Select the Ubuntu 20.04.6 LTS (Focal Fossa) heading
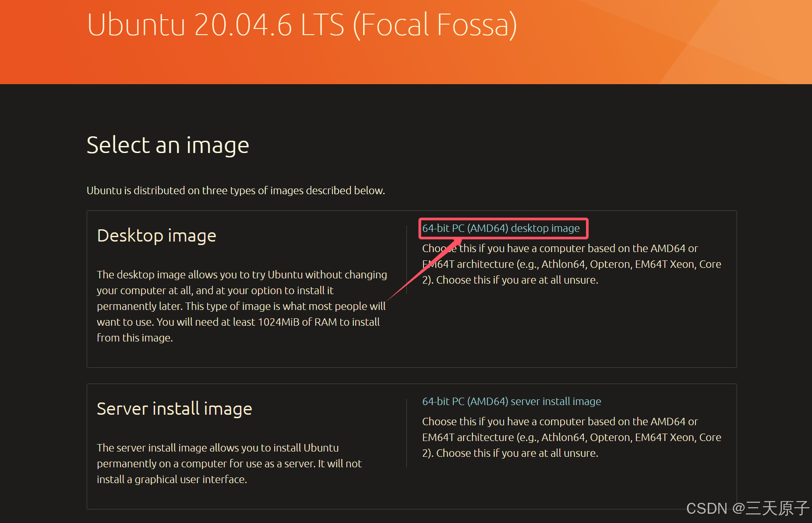 (302, 25)
